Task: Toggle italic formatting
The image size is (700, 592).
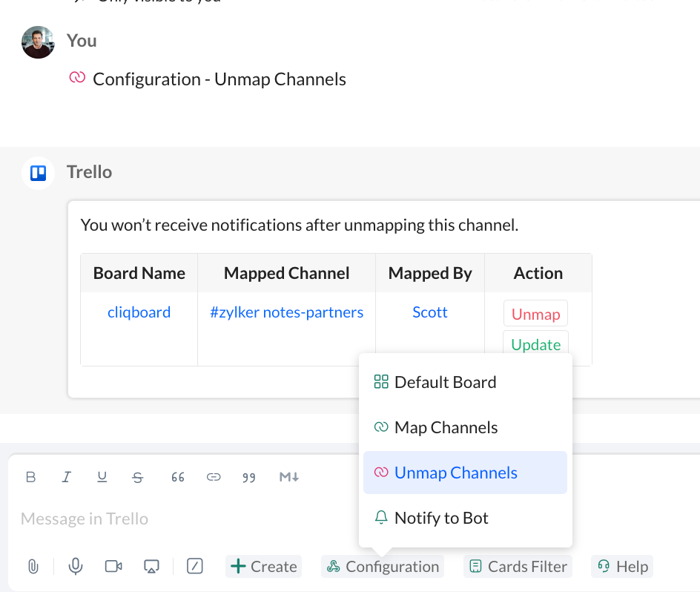Action: pos(66,477)
